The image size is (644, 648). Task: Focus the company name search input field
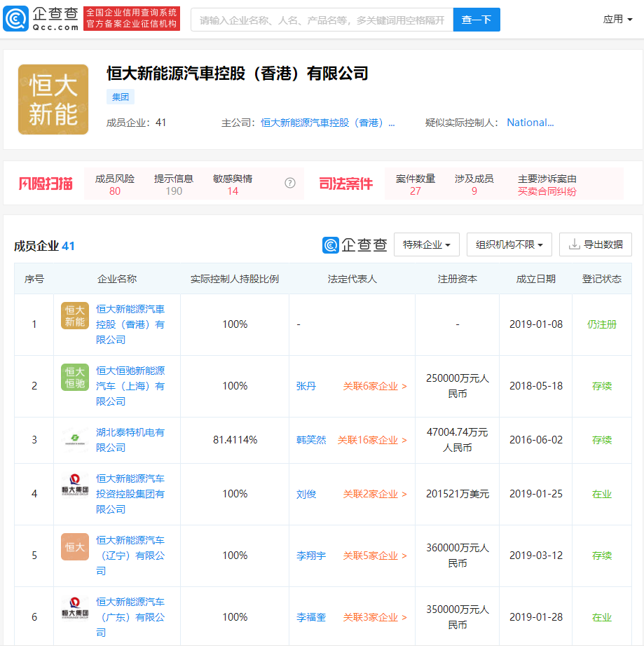(x=322, y=20)
